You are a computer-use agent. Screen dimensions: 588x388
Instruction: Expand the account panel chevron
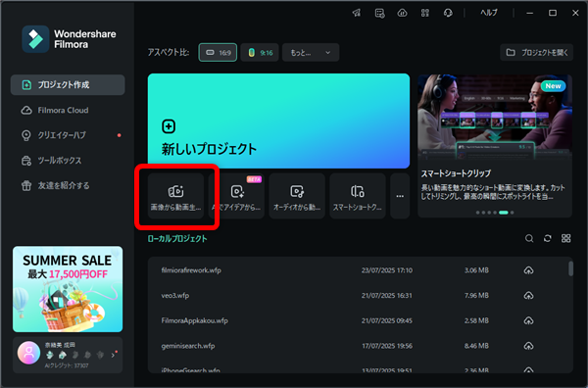pos(113,355)
